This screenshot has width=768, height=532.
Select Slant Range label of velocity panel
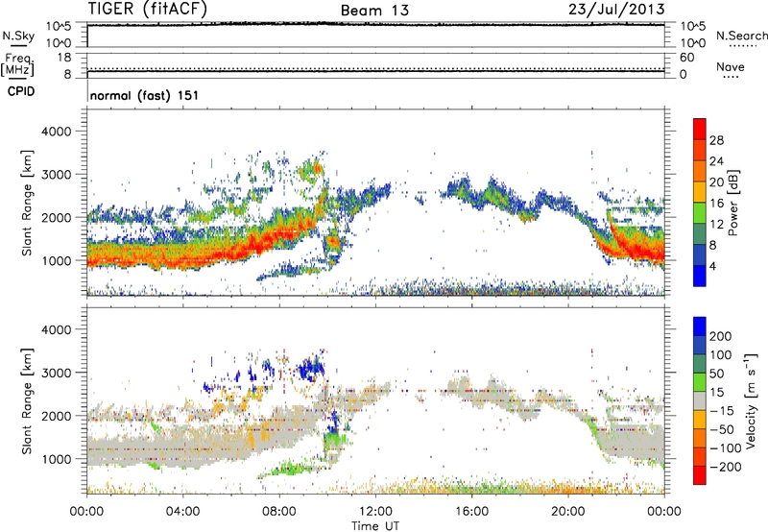(27, 400)
